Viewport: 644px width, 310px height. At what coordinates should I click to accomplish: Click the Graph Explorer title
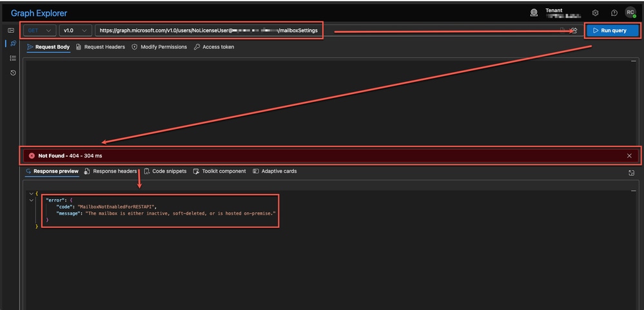[39, 13]
